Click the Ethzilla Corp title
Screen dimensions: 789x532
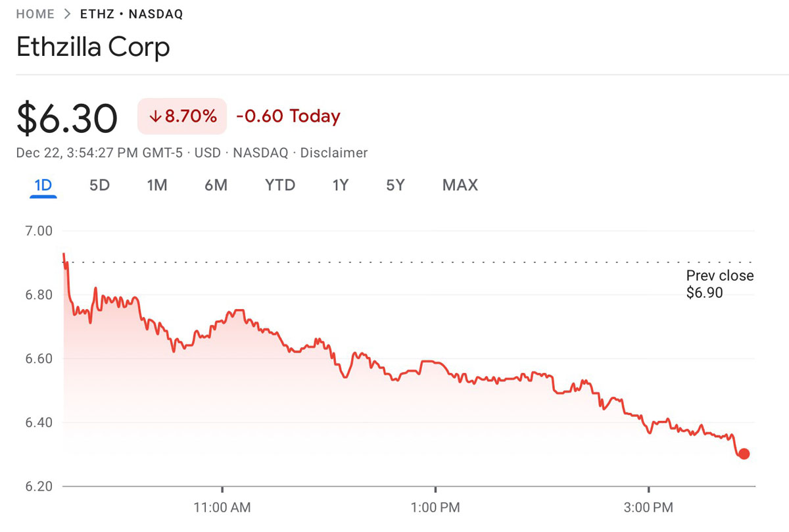click(93, 47)
